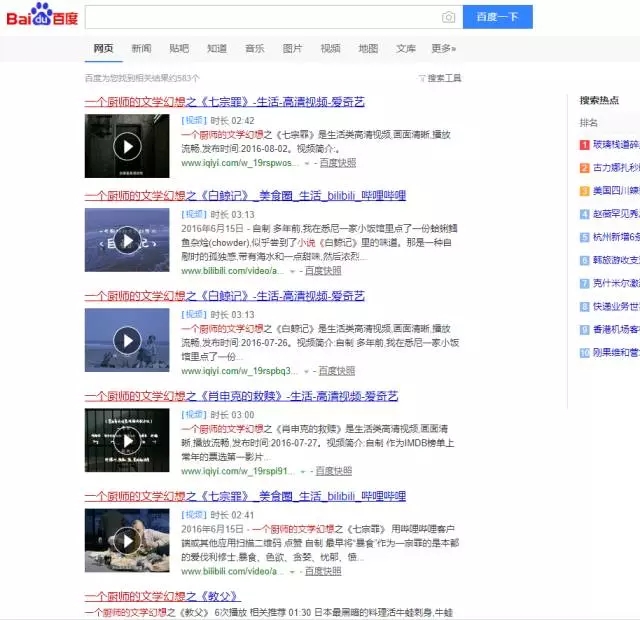Switch to the 图片 tab
This screenshot has width=640, height=620.
point(292,49)
